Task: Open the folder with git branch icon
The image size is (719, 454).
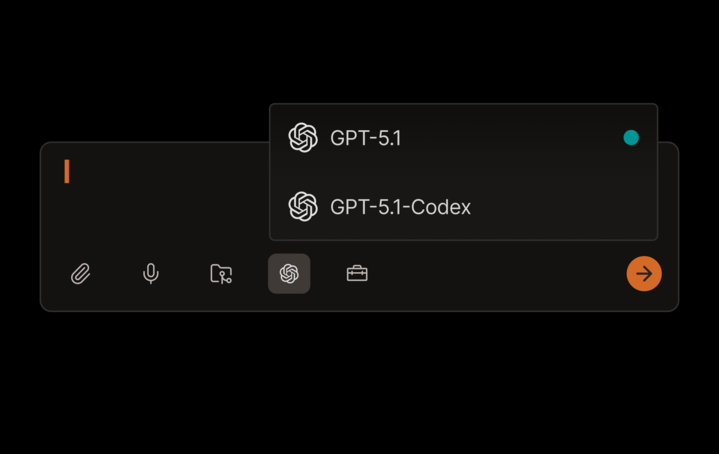Action: pos(221,274)
